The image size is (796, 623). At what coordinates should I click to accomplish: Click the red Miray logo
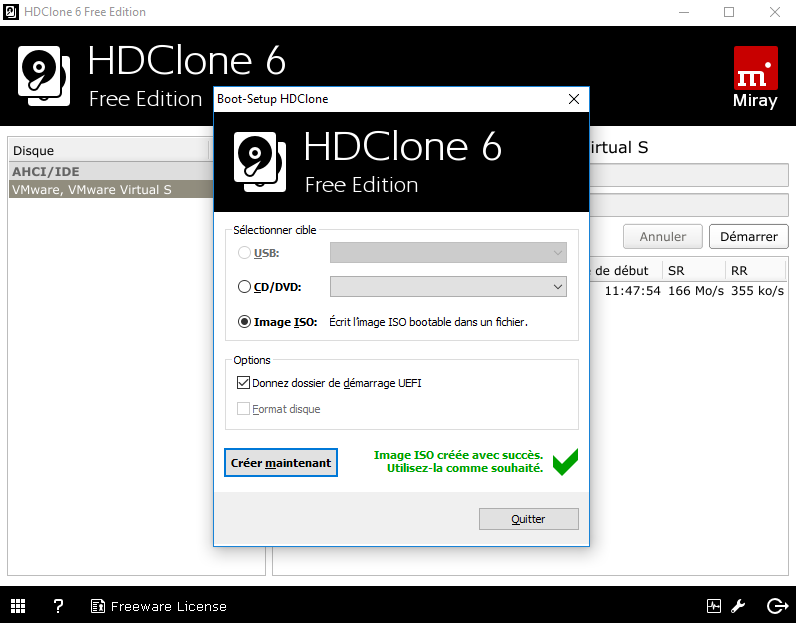coord(755,68)
